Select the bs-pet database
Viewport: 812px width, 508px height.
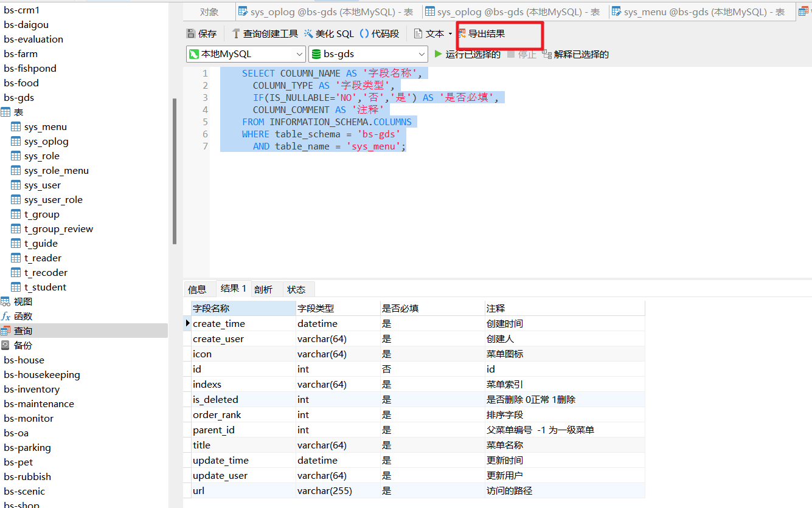[18, 462]
